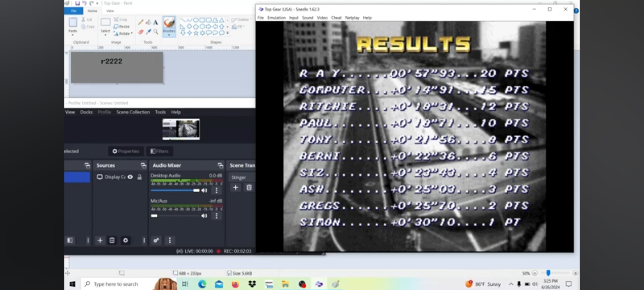
Task: Click the Save icon in Paint title bar
Action: pyautogui.click(x=77, y=3)
